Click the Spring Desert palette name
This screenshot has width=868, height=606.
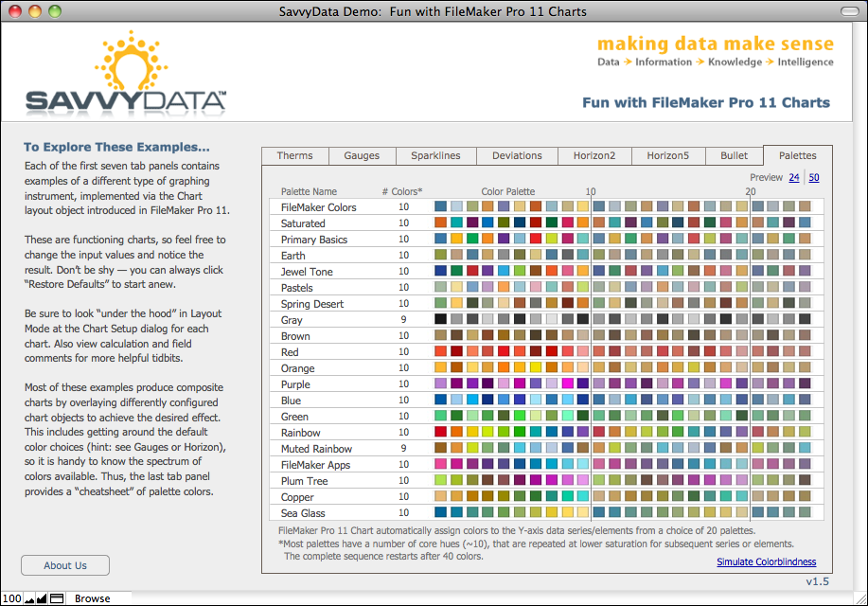312,304
